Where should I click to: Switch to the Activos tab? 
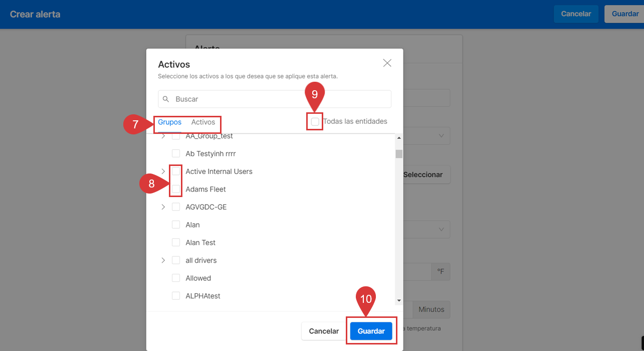[x=203, y=122]
